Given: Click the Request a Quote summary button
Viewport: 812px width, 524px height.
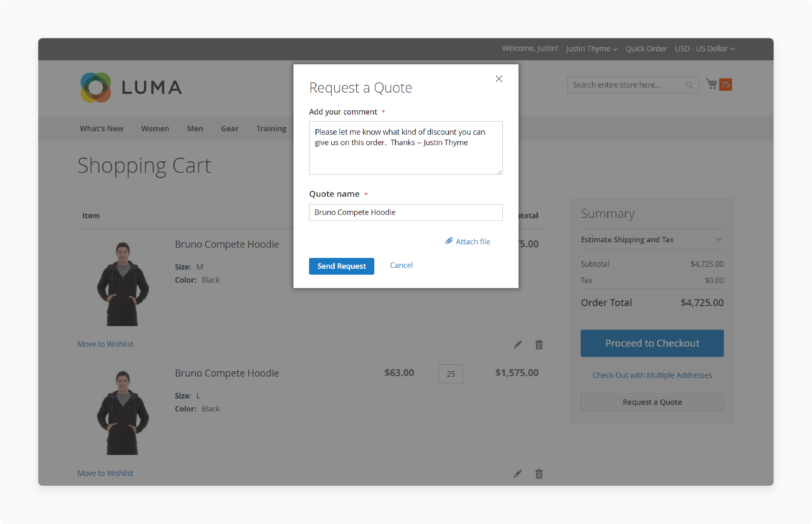Looking at the screenshot, I should tap(652, 402).
